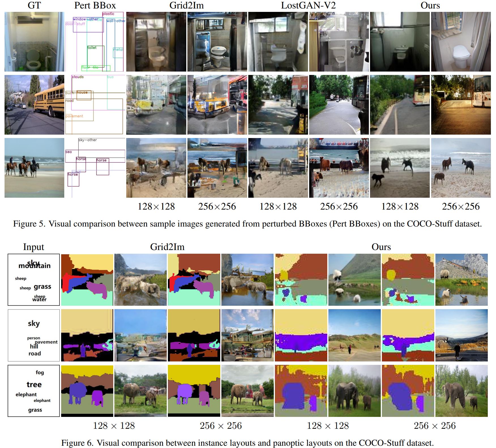The height and width of the screenshot is (448, 496).
Task: Click the GT horse riders on beach photo
Action: [34, 168]
